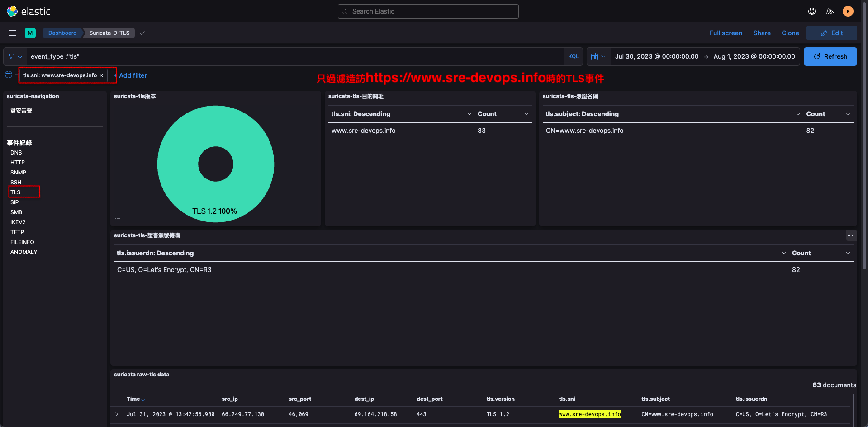Click the src_ip column header
Image resolution: width=868 pixels, height=427 pixels.
pos(230,399)
